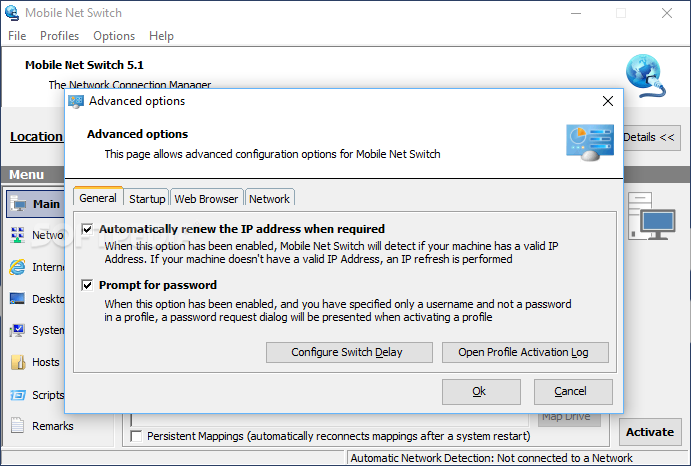
Task: Click Open Profile Activation Log button
Action: coord(525,352)
